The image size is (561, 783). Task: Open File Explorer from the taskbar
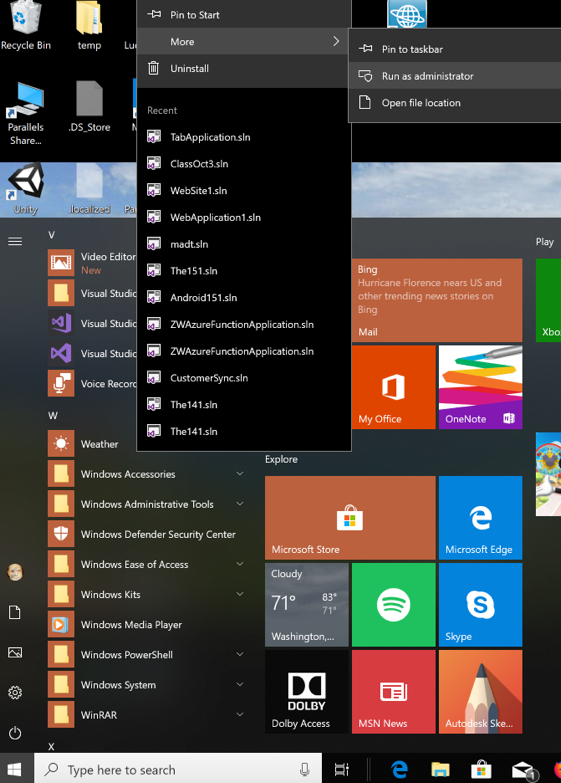[x=440, y=770]
